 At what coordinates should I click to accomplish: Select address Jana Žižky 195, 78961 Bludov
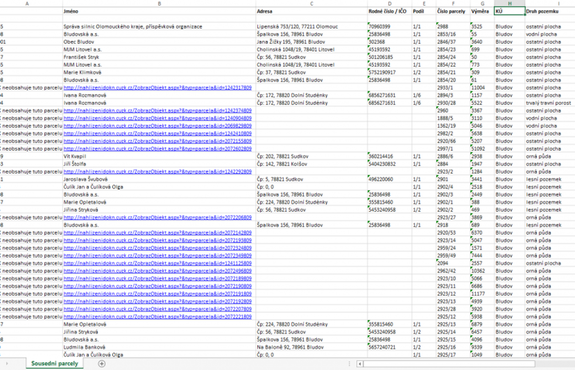pos(311,42)
